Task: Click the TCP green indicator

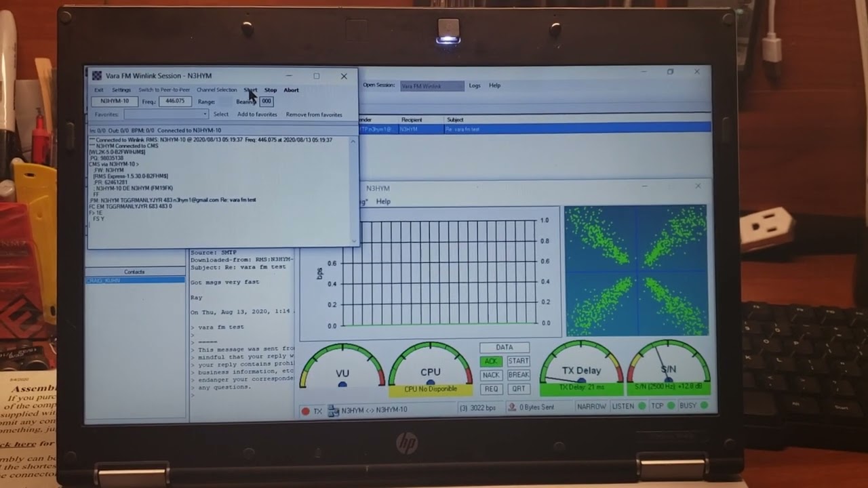Action: 671,406
